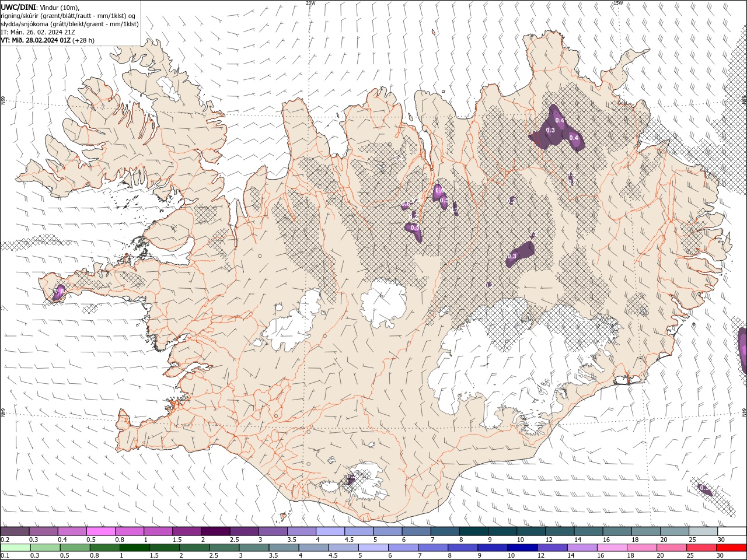Select the slate blue 6 snow-scale swatch

[x=417, y=531]
